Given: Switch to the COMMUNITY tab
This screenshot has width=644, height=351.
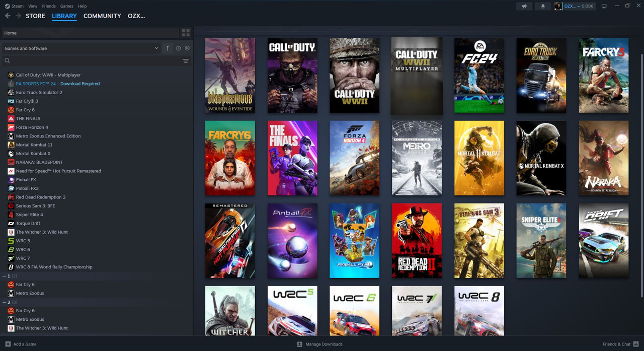Looking at the screenshot, I should (x=102, y=16).
